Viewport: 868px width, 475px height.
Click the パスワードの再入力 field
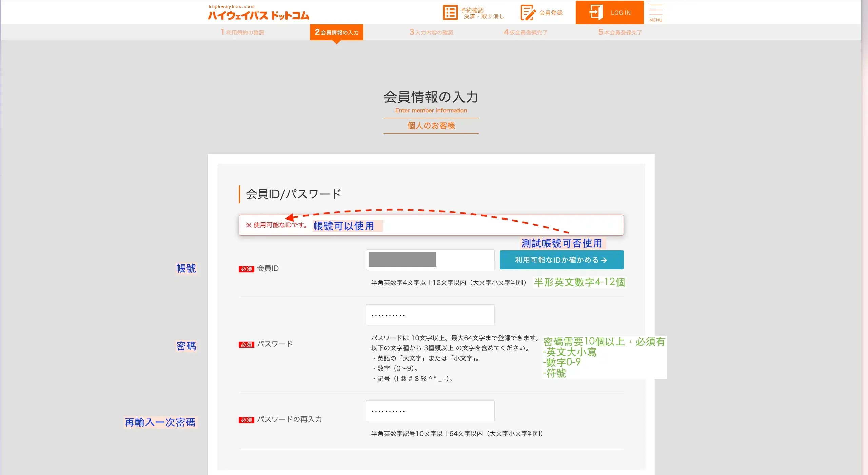430,411
